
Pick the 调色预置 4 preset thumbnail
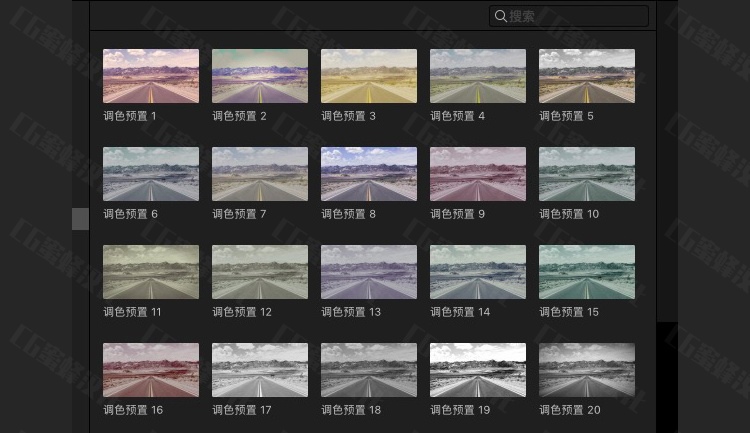[x=478, y=76]
